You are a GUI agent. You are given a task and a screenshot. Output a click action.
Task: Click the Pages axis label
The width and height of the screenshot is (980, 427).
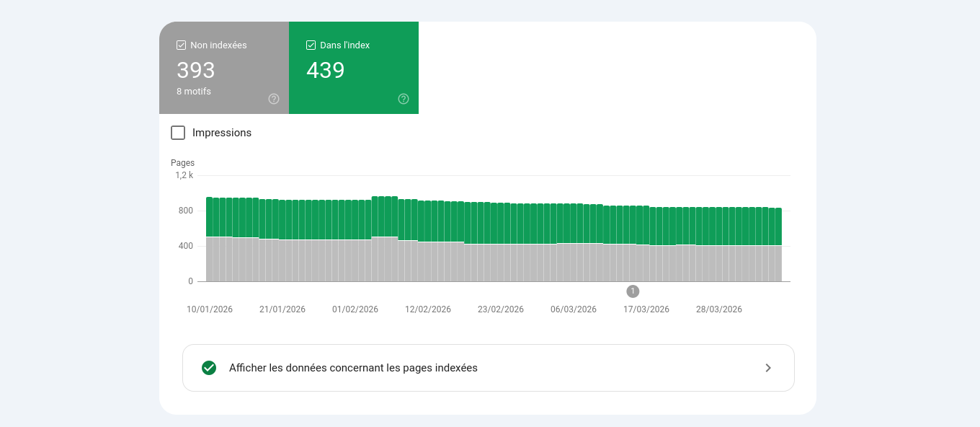(182, 162)
